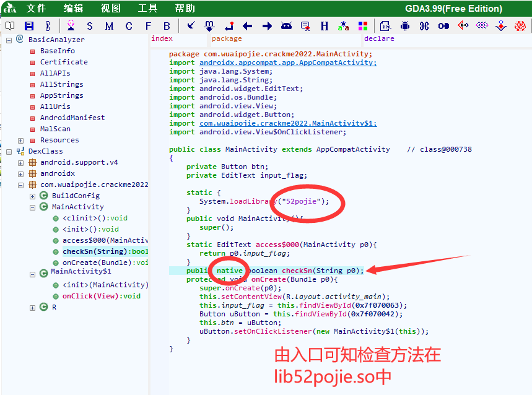Image resolution: width=532 pixels, height=395 pixels.
Task: Select the checkSn(String) method
Action: click(105, 251)
